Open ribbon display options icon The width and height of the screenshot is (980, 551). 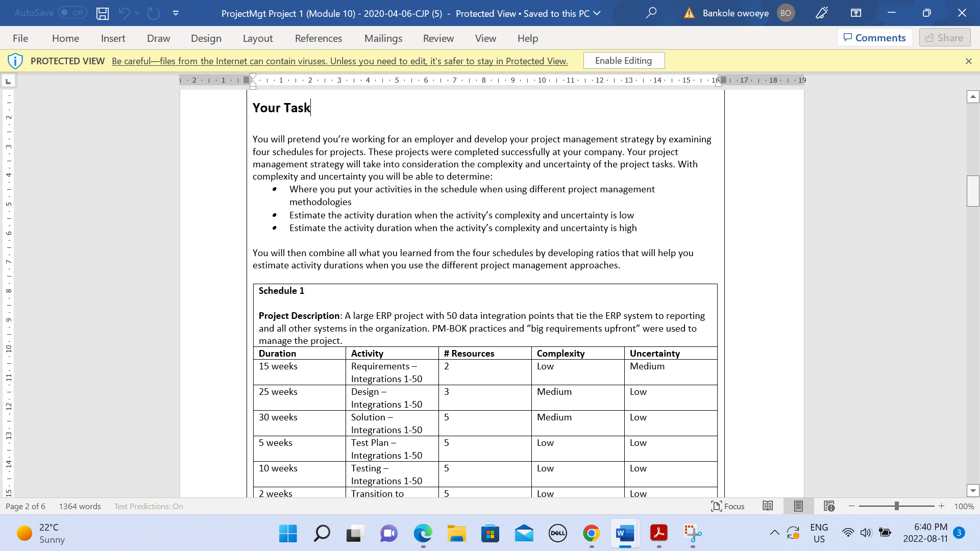[x=855, y=13]
